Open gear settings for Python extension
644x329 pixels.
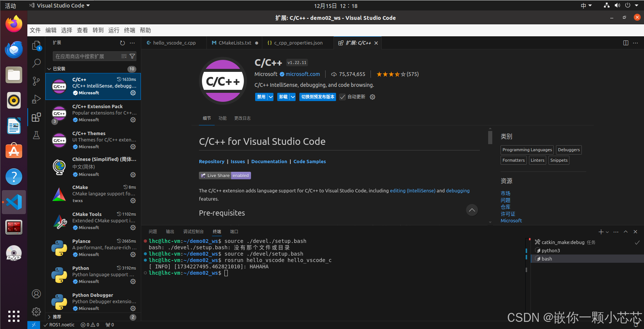tap(133, 281)
